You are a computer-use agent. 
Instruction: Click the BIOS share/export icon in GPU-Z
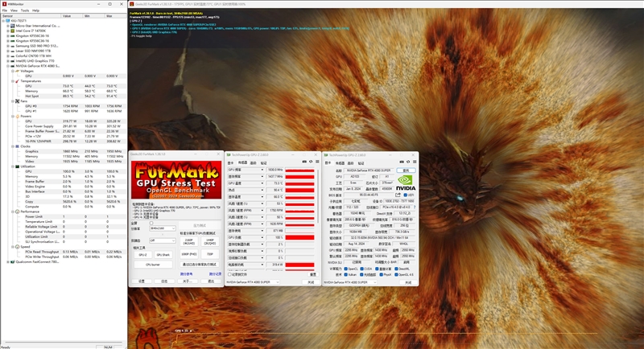pos(398,195)
